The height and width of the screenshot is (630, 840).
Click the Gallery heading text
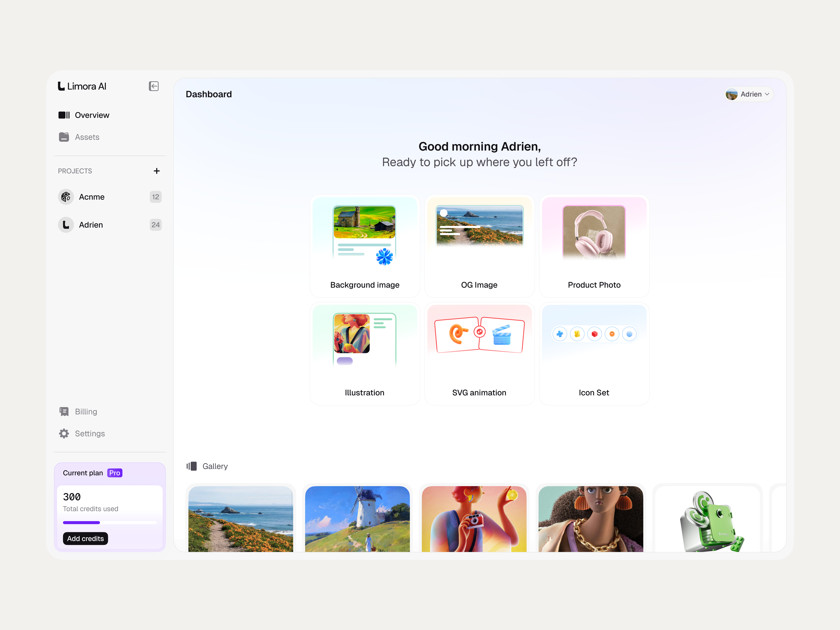click(x=215, y=466)
